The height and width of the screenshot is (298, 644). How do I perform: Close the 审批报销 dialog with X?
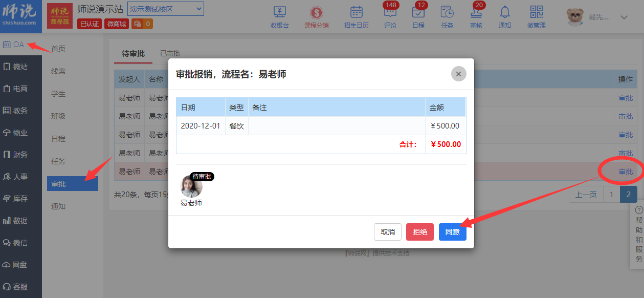(x=458, y=74)
